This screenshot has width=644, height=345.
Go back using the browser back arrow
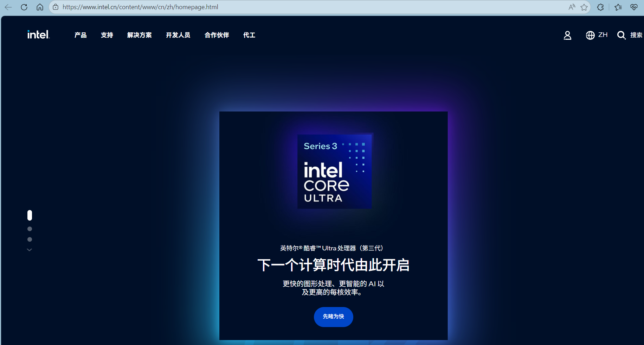click(8, 7)
